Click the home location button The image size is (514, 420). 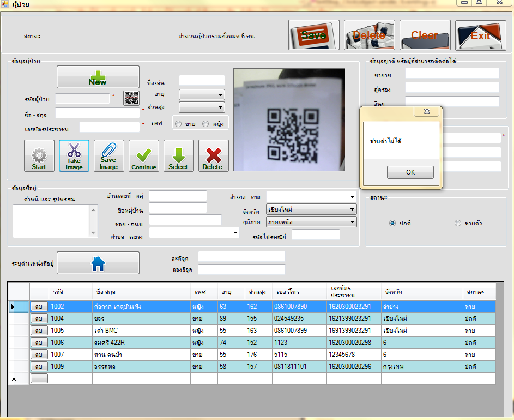(x=98, y=263)
